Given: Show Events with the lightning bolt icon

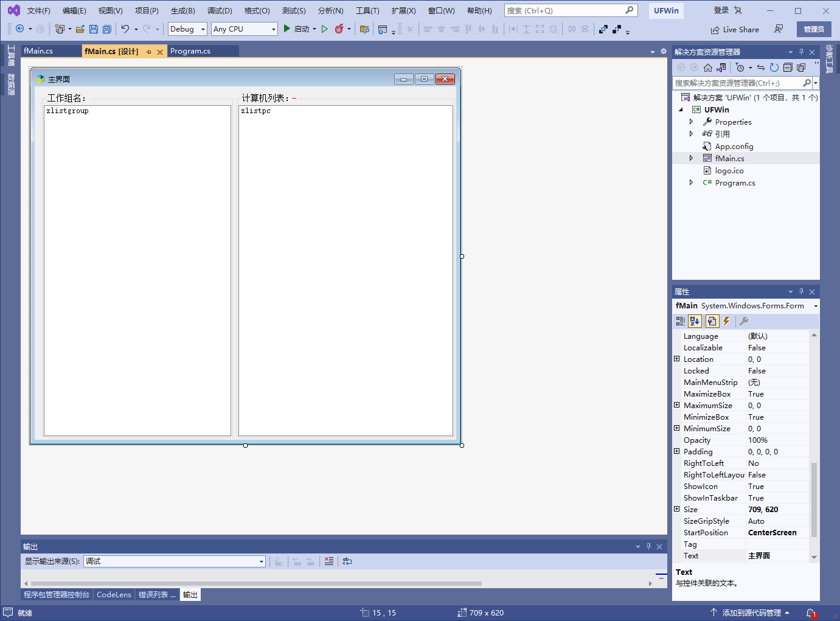Looking at the screenshot, I should click(726, 321).
